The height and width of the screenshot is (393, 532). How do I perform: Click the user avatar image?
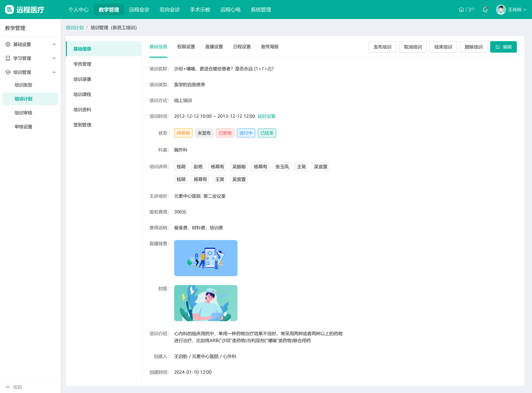coord(501,10)
